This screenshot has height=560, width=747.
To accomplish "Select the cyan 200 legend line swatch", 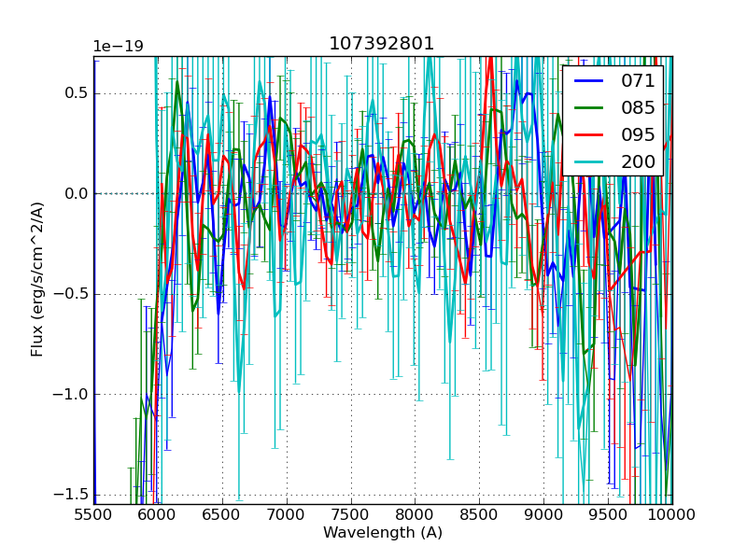I will tap(588, 161).
